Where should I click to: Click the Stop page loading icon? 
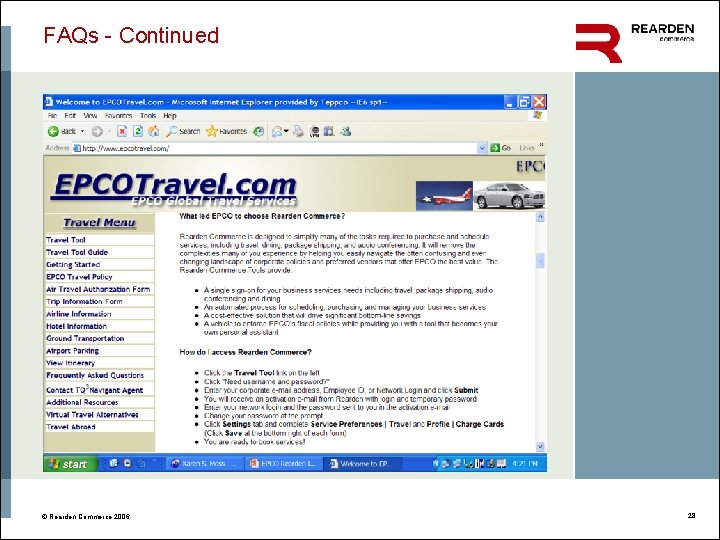click(x=122, y=131)
